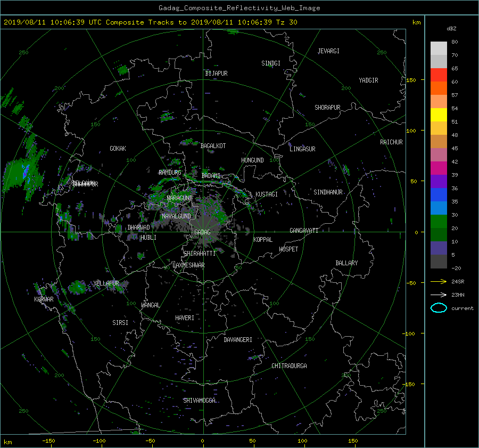The width and height of the screenshot is (479, 448).
Task: Select the dark gray -20 to 5 dBZ swatch
Action: [439, 262]
